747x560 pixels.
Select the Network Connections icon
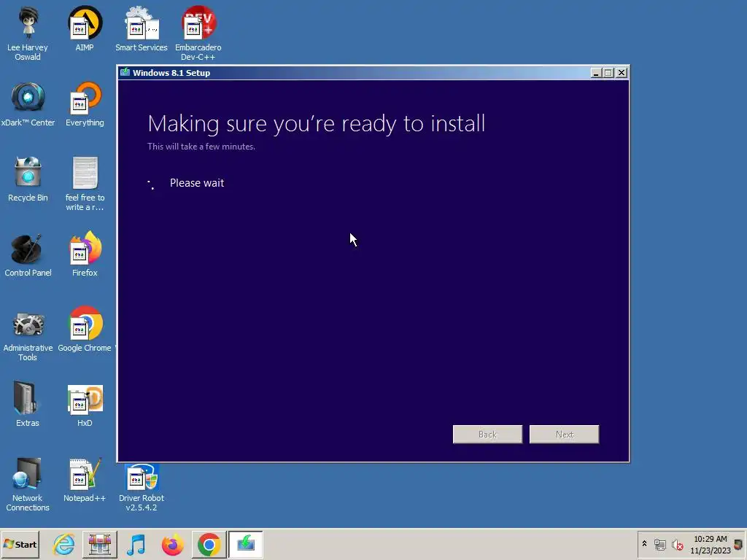click(x=28, y=485)
